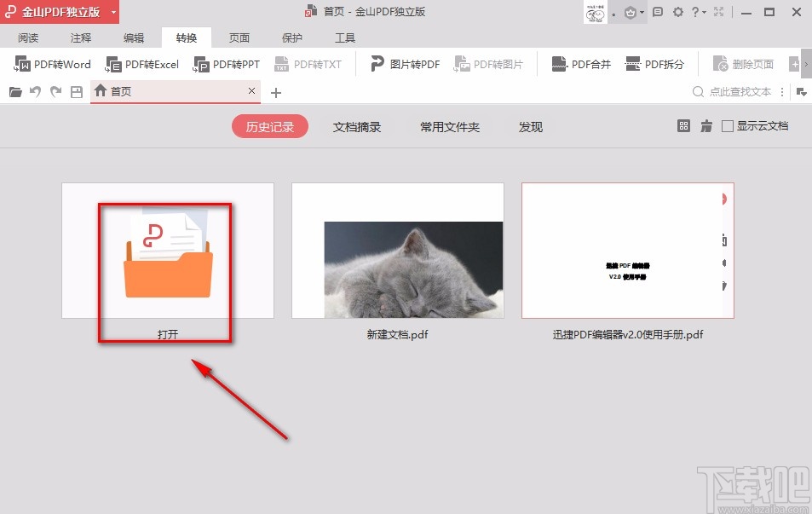Open the settings gear in title bar
The height and width of the screenshot is (514, 812).
(x=677, y=11)
